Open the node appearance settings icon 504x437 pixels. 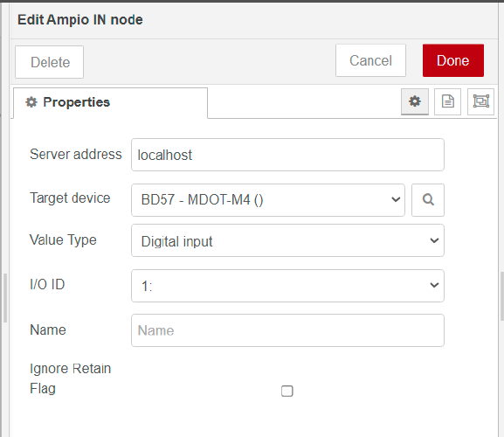[x=481, y=101]
